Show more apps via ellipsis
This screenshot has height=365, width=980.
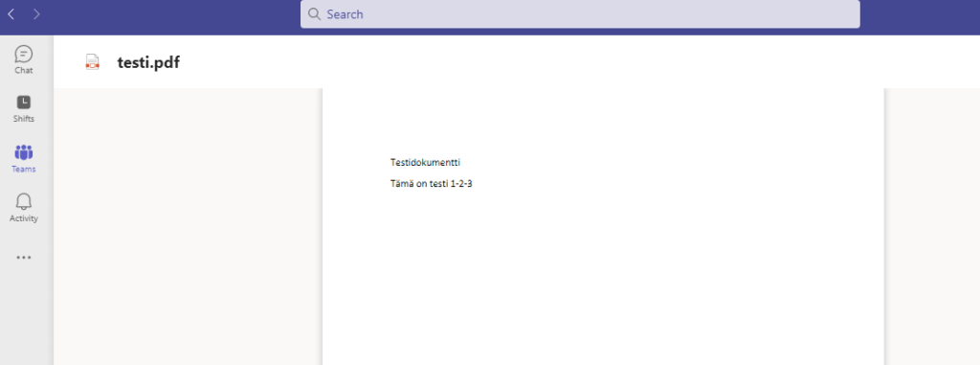[x=24, y=258]
